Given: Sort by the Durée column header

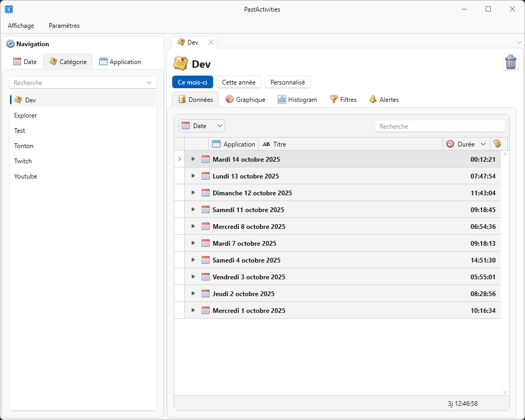Looking at the screenshot, I should [x=465, y=144].
